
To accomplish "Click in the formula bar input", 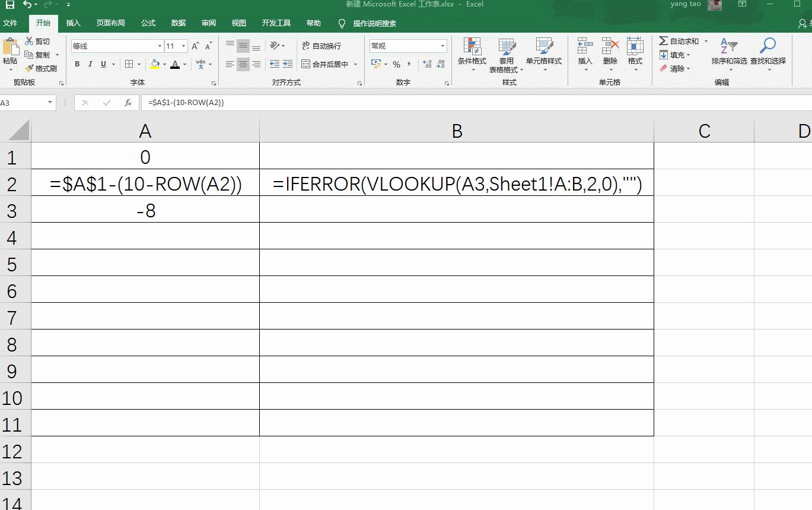I will (476, 103).
